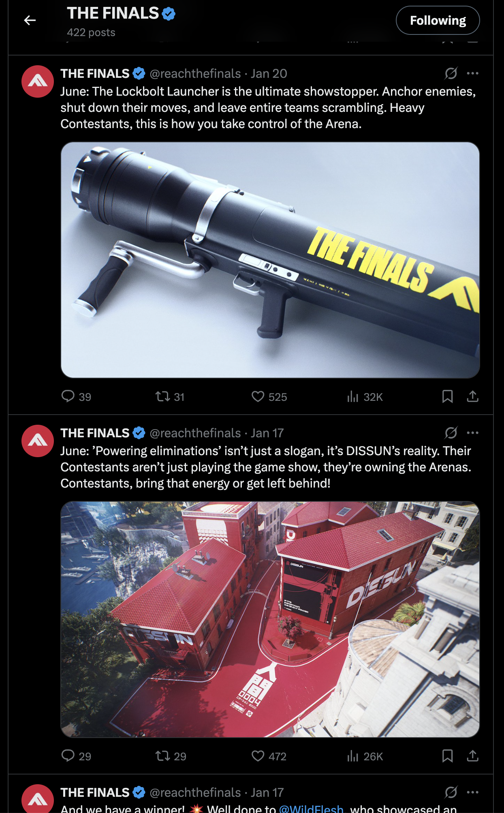Click Grok icon on DISSUN post
Image resolution: width=504 pixels, height=813 pixels.
451,433
